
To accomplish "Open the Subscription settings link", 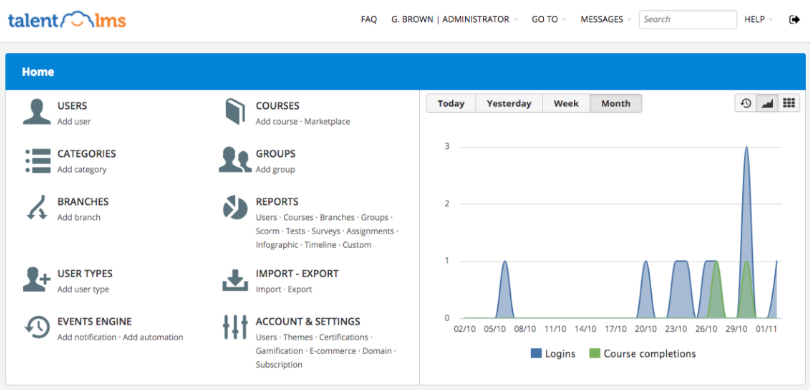I will (279, 365).
